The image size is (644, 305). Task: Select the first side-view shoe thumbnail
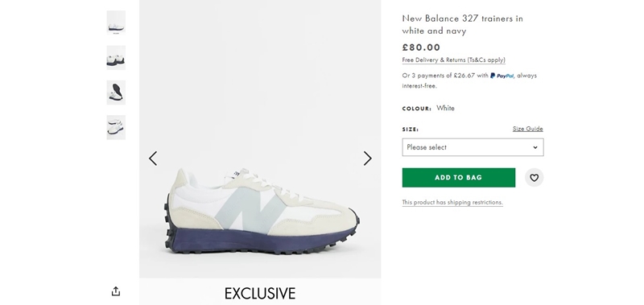(x=116, y=23)
